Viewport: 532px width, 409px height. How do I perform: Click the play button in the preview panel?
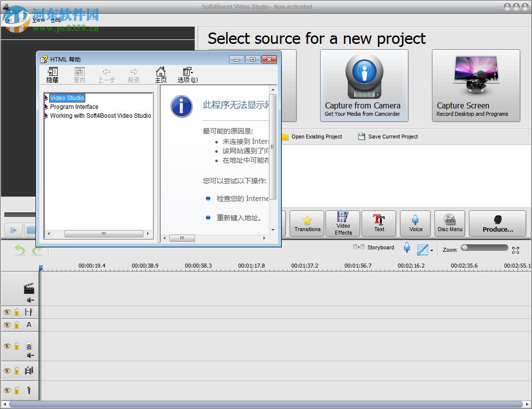click(x=13, y=230)
